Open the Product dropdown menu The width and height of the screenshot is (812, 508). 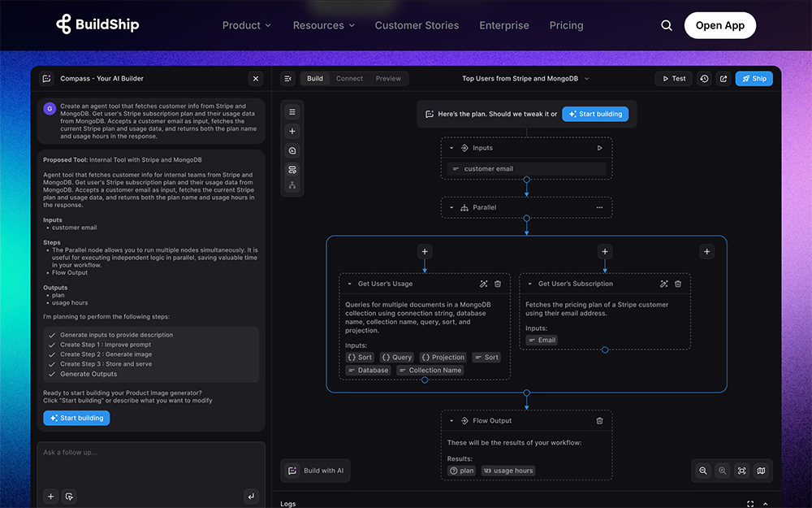(x=247, y=25)
